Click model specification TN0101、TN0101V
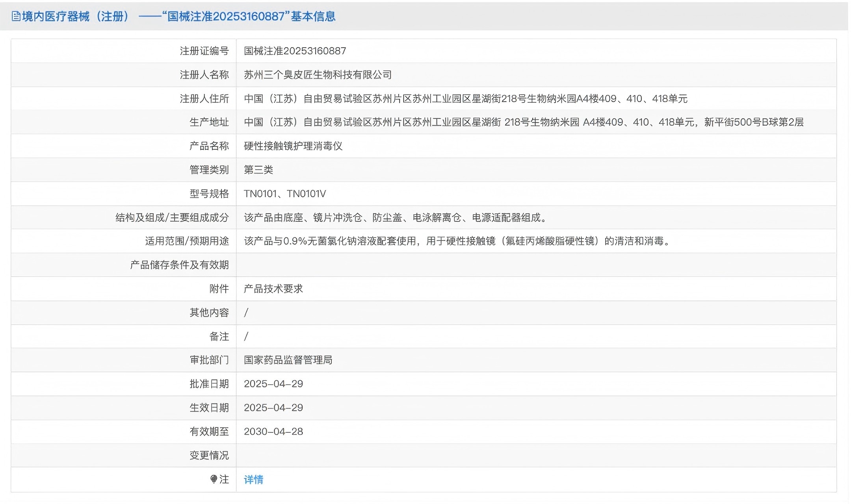The image size is (851, 504). pyautogui.click(x=285, y=194)
